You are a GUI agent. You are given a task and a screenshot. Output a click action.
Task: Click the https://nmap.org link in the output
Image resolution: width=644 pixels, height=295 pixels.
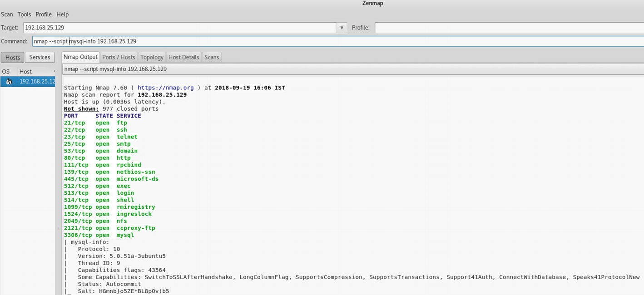tap(165, 88)
